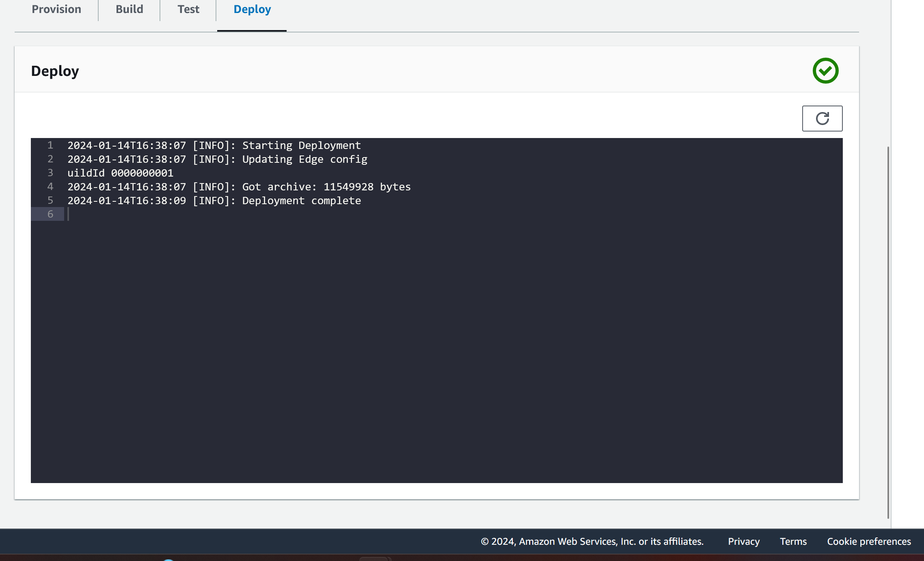924x561 pixels.
Task: Open the Privacy footer link
Action: pos(743,542)
